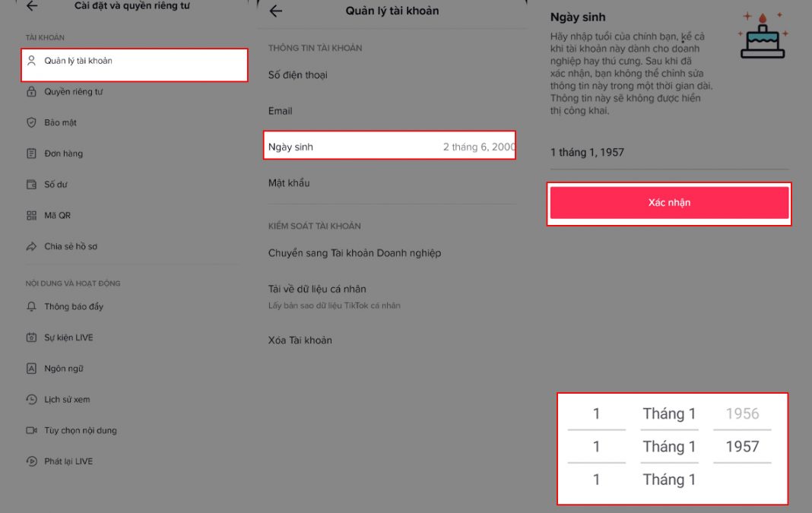The width and height of the screenshot is (812, 513).
Task: Click the Quyền riêng tư lock icon
Action: pos(31,92)
